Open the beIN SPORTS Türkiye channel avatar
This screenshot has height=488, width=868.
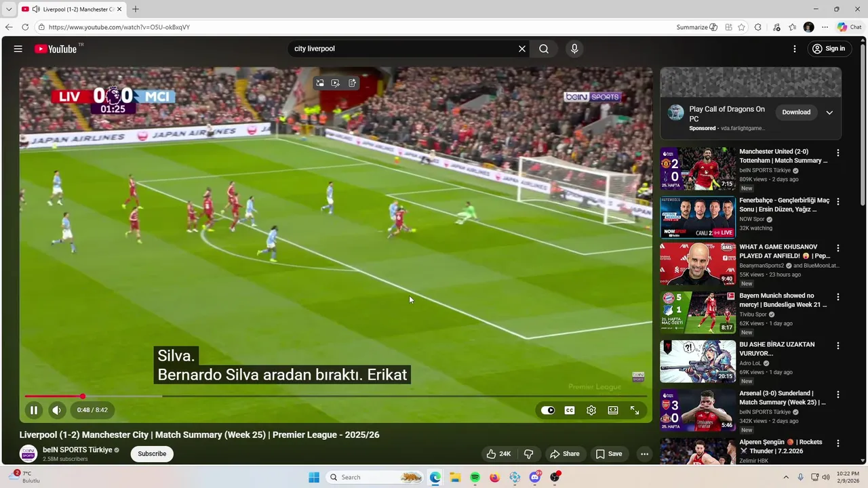28,454
